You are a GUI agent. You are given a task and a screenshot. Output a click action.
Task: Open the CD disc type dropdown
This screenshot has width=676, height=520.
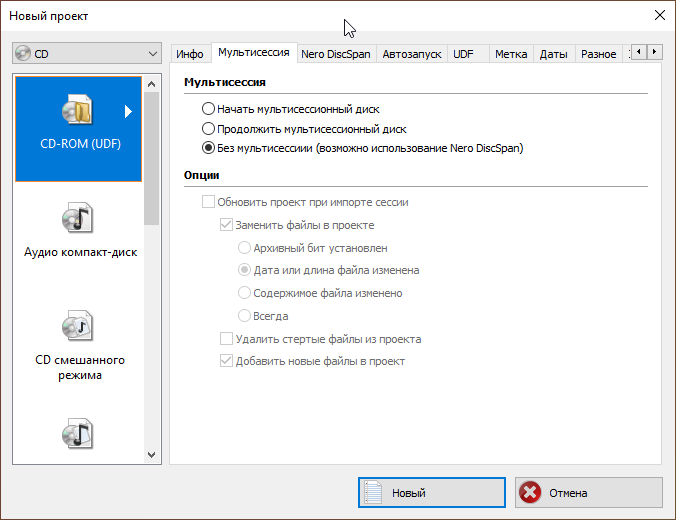(x=87, y=53)
